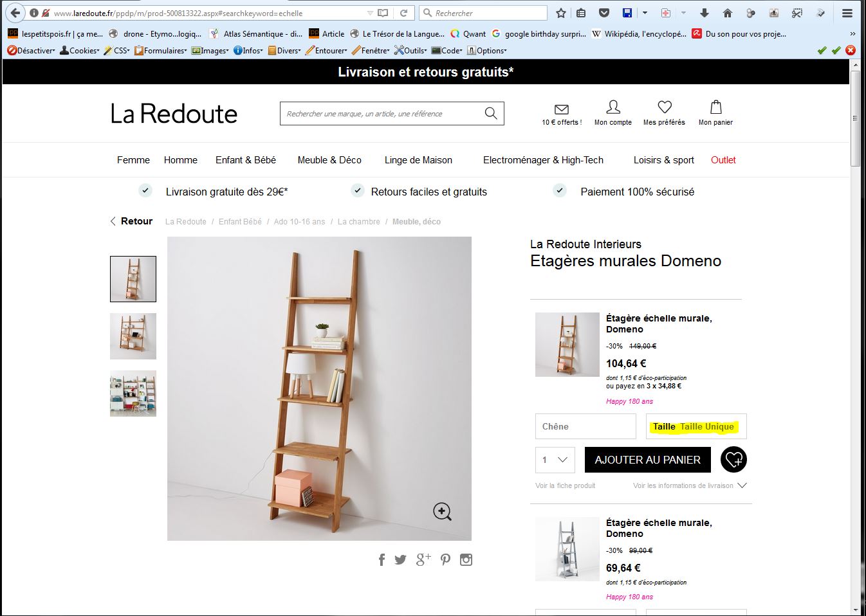866x616 pixels.
Task: Click Voir la fiche produit link
Action: tap(566, 485)
